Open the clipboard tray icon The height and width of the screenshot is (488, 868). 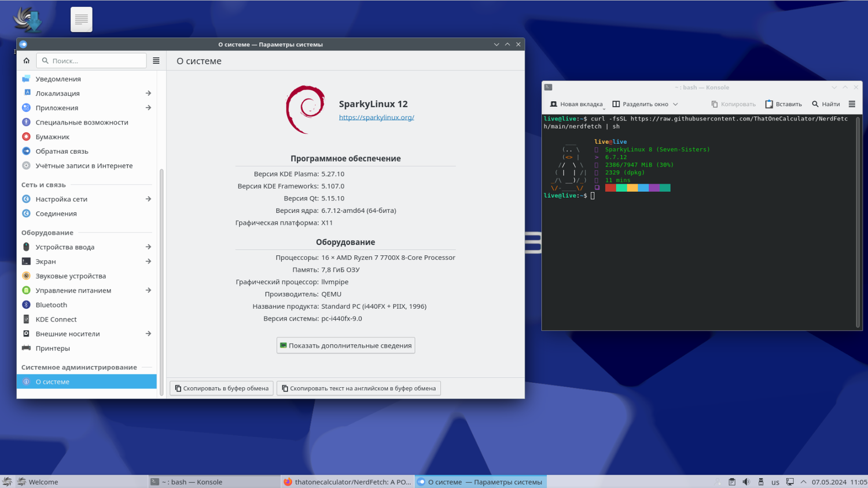pyautogui.click(x=732, y=482)
